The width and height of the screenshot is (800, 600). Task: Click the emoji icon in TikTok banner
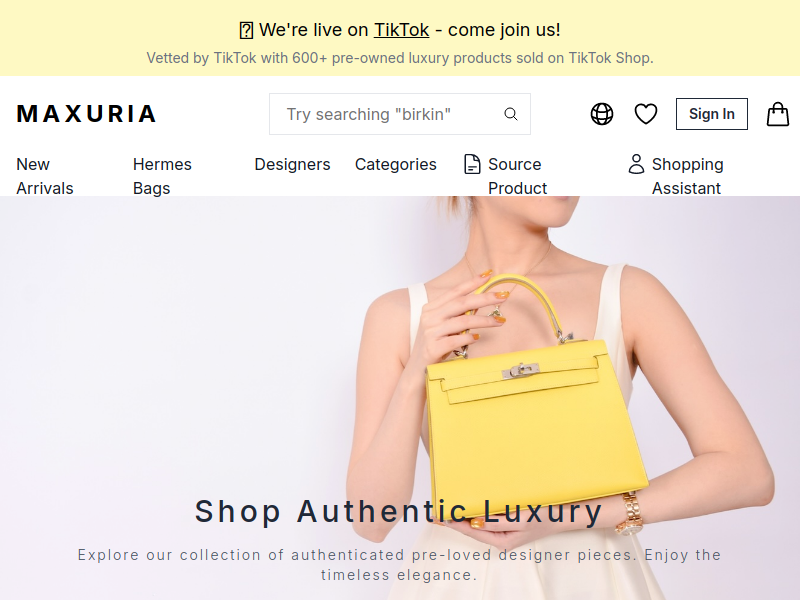pos(246,31)
